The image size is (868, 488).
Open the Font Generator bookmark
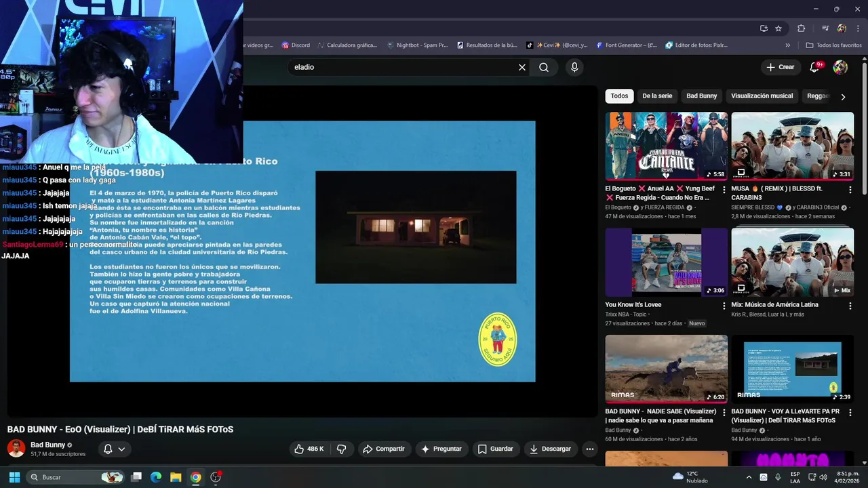pos(627,45)
